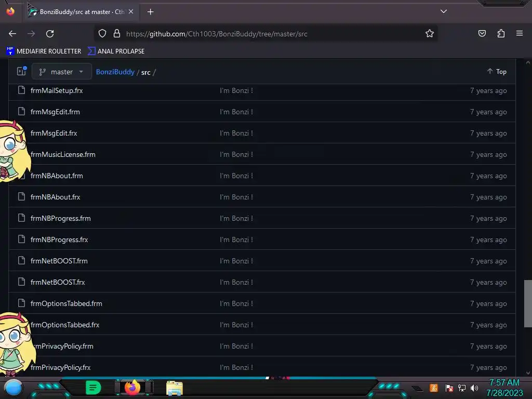Click '7 years ago' on frmMsgEdit.frm row
532x399 pixels.
(488, 112)
